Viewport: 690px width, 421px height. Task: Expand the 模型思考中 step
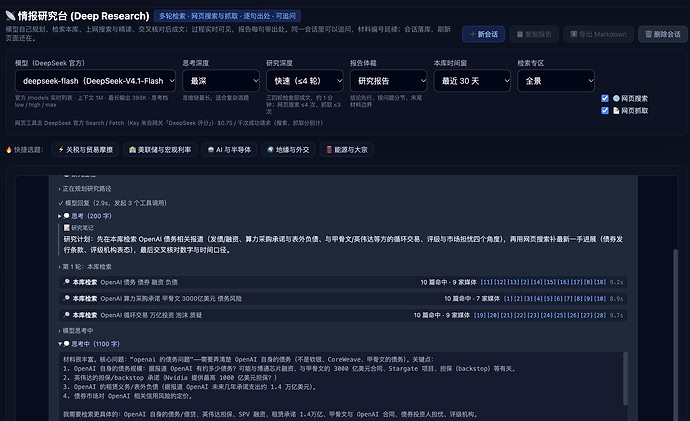75,330
